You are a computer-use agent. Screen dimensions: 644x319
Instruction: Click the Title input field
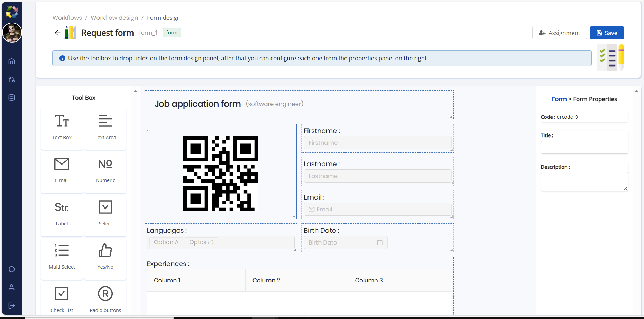click(x=584, y=147)
